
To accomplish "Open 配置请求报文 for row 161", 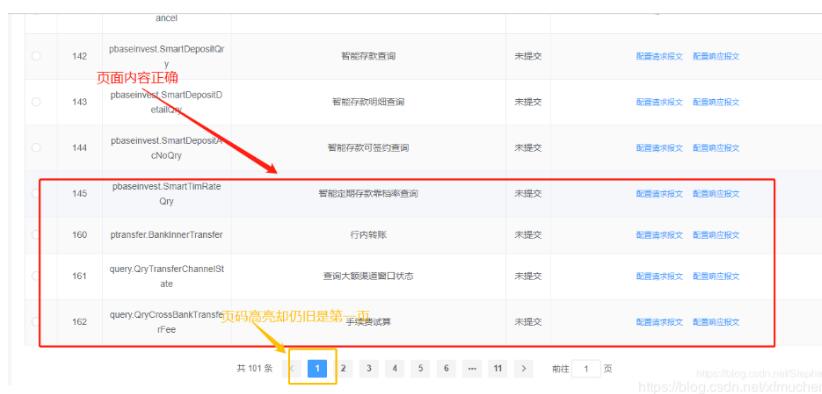I will 659,276.
